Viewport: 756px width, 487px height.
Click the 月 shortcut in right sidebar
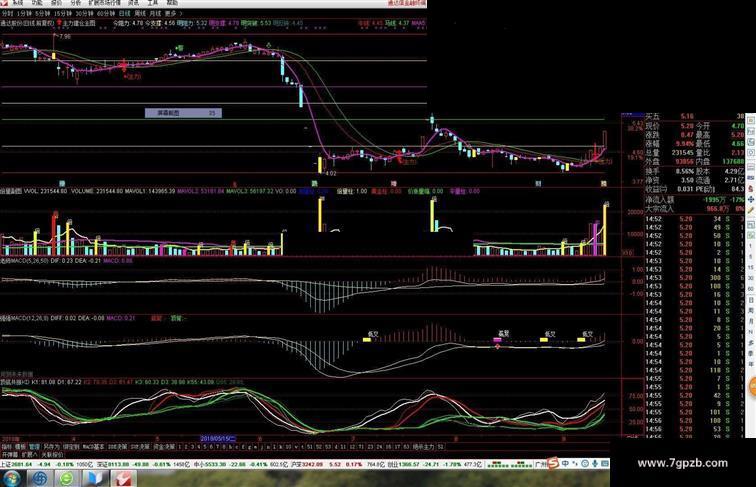click(751, 321)
